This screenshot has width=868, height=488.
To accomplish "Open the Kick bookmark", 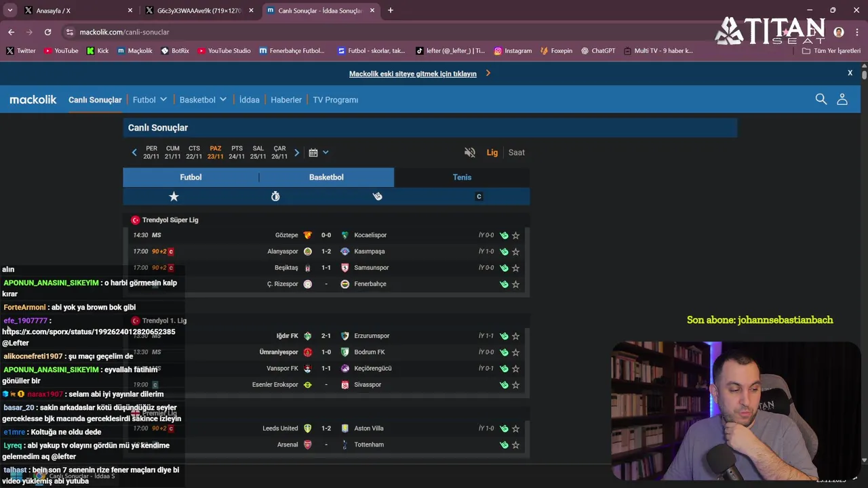I will pos(98,51).
